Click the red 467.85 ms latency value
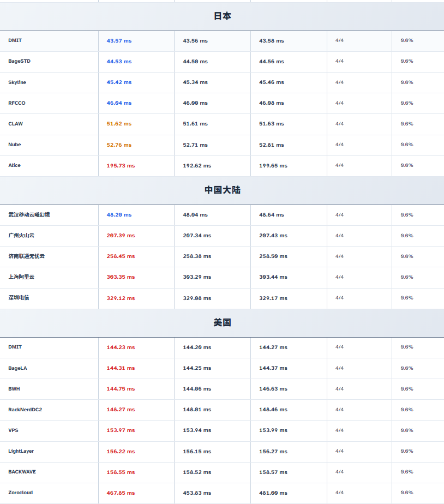This screenshot has width=444, height=504. 121,493
